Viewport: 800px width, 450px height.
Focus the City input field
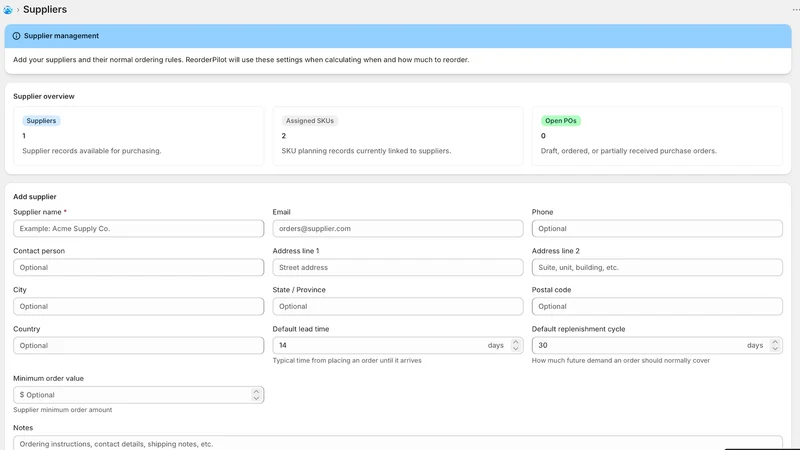tap(138, 306)
